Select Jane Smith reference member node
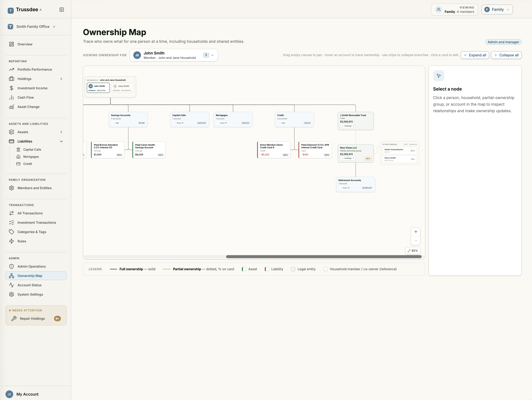 [x=122, y=88]
